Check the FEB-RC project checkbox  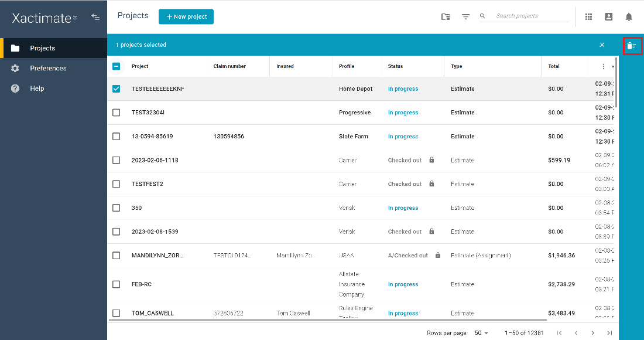tap(117, 284)
